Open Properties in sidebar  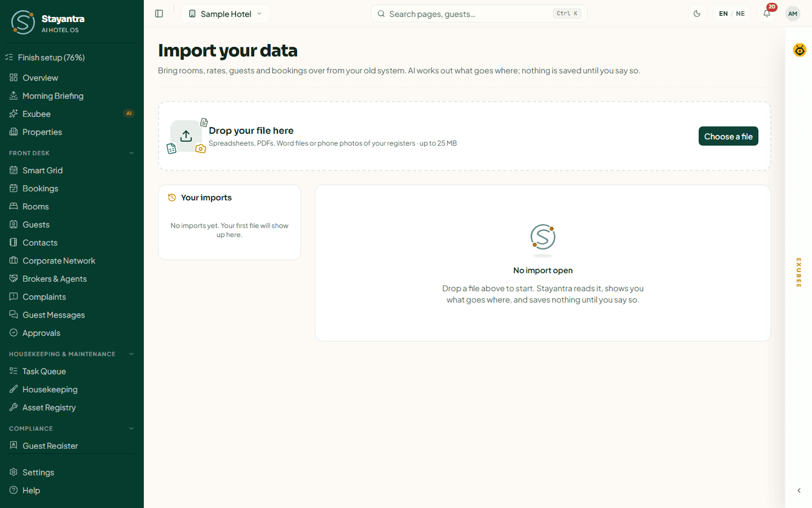72,132
